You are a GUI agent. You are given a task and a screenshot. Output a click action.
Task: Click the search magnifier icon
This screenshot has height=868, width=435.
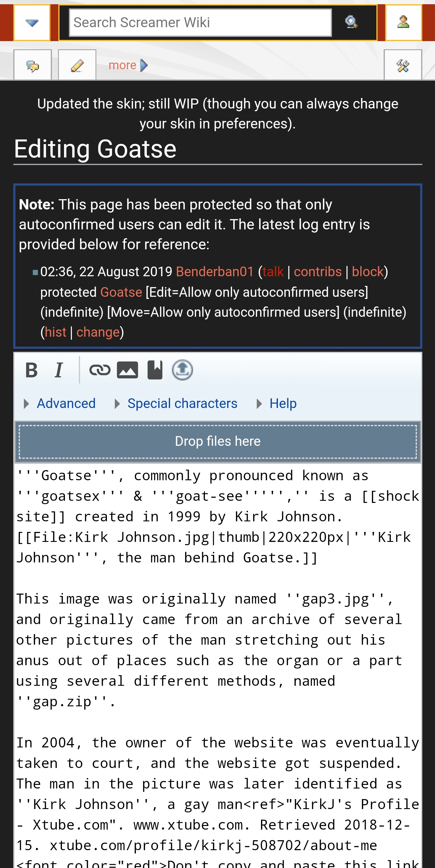(x=351, y=23)
